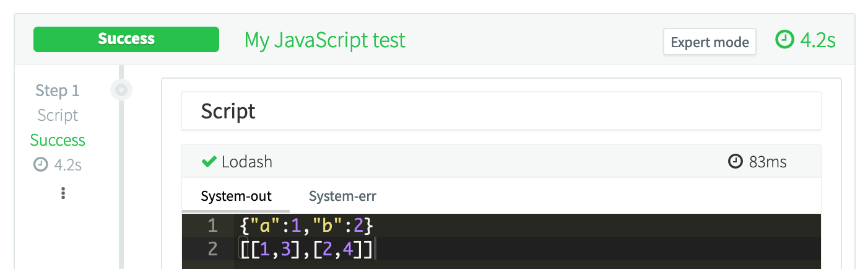
Task: Open the three-dot menu under Step 1
Action: (x=63, y=193)
